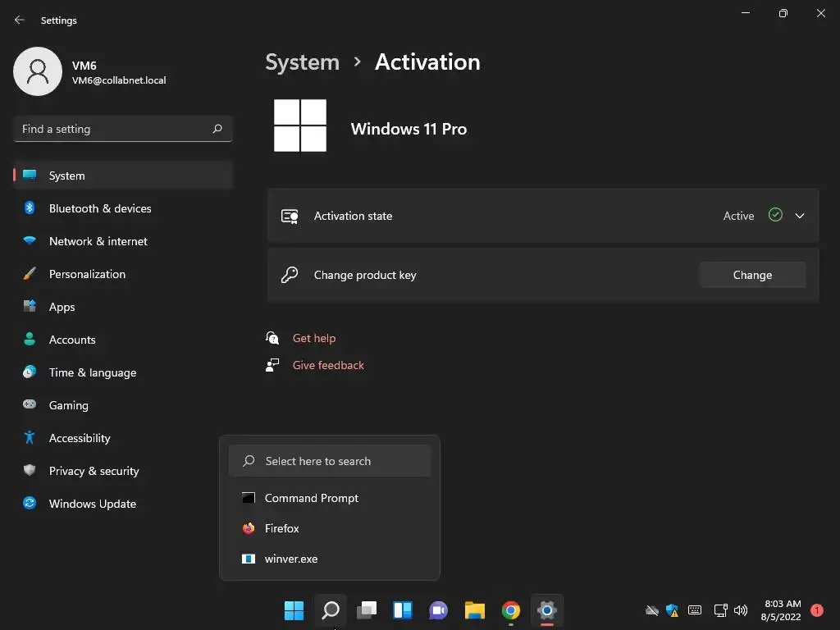The image size is (840, 630).
Task: Click the green Active checkmark icon
Action: [x=775, y=215]
